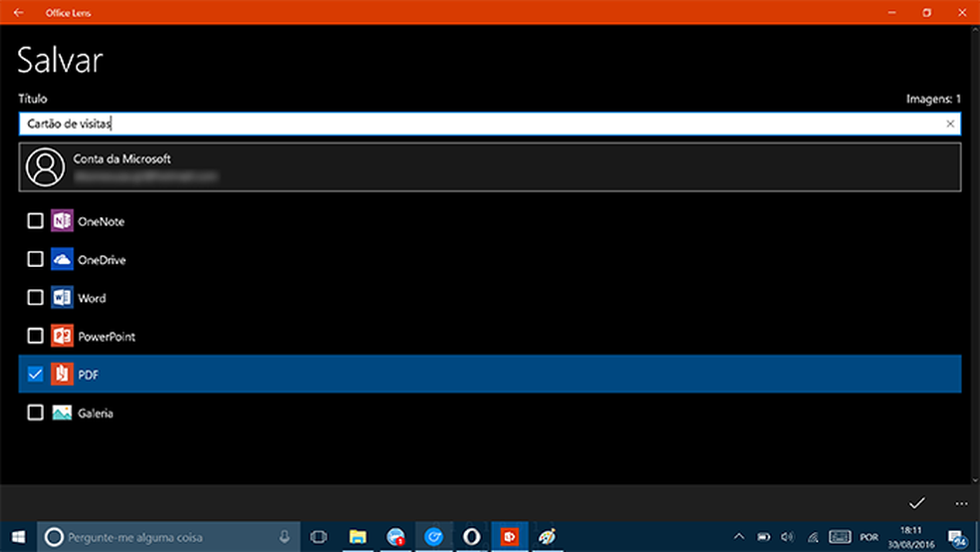
Task: Clear the title field with X
Action: tap(950, 124)
